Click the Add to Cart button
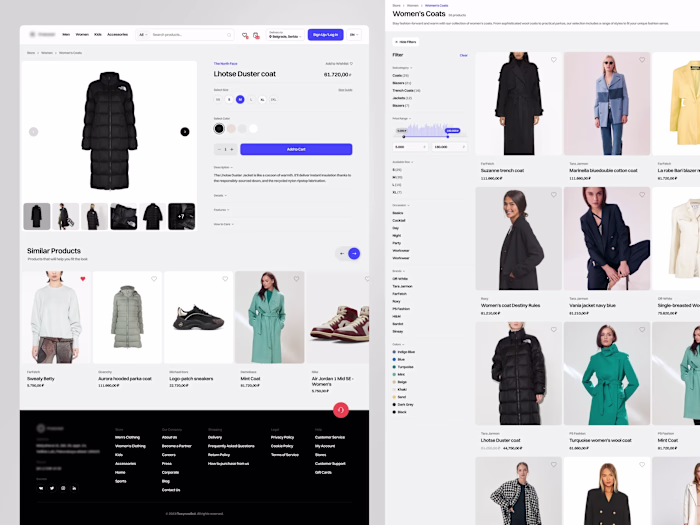700x525 pixels. 296,149
